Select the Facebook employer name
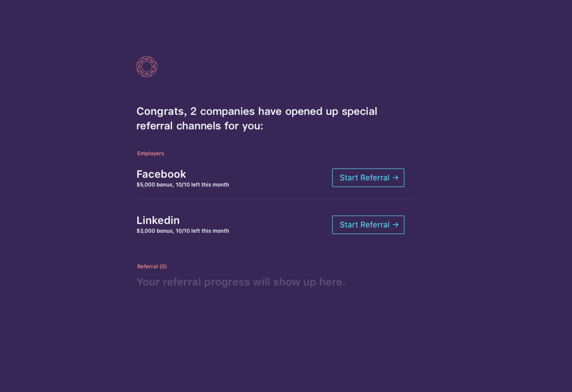This screenshot has width=572, height=392. point(161,174)
